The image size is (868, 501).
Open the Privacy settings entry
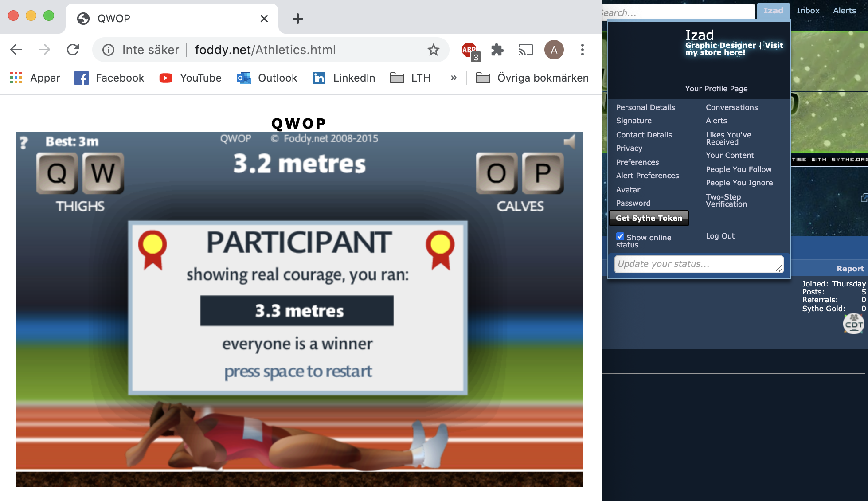(629, 148)
